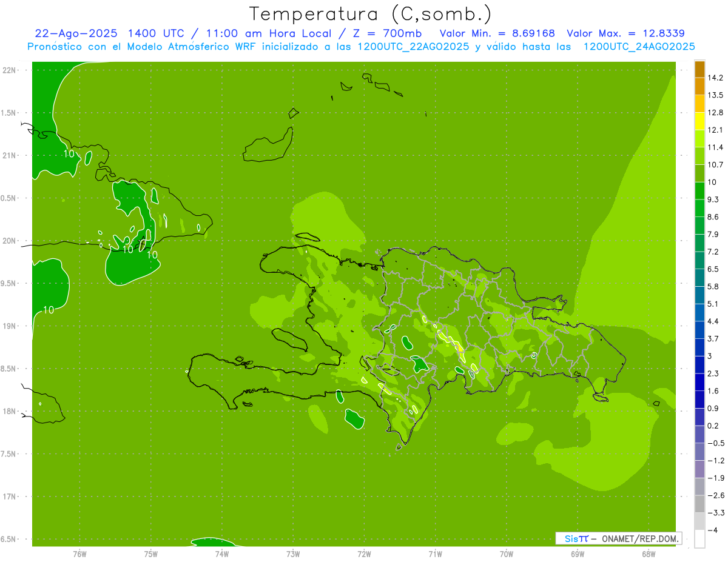Pick the green swatch between 10 and 9.3

699,190
